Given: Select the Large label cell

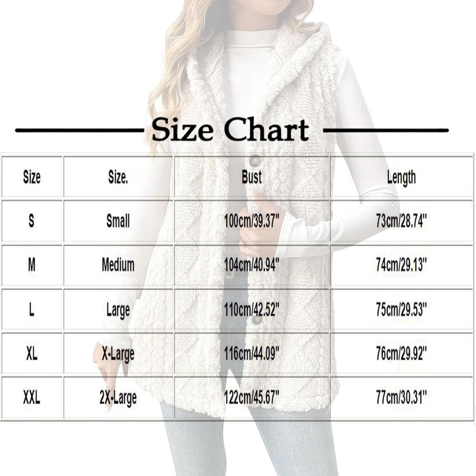Looking at the screenshot, I should 118,309.
